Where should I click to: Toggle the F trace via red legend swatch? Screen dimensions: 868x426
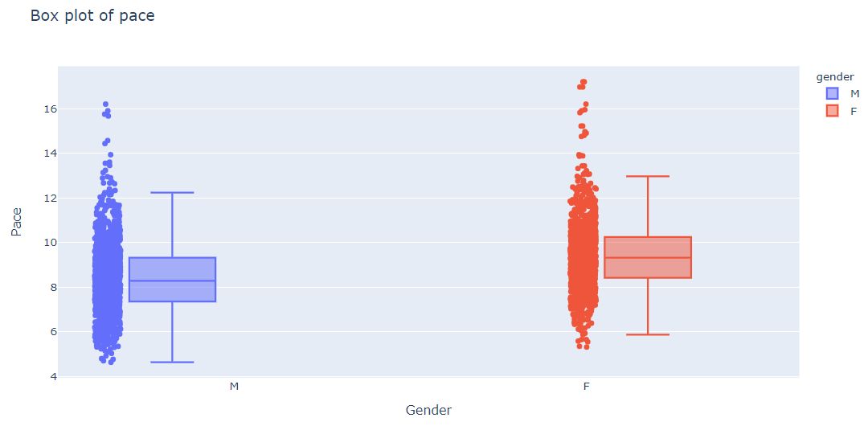tap(832, 111)
